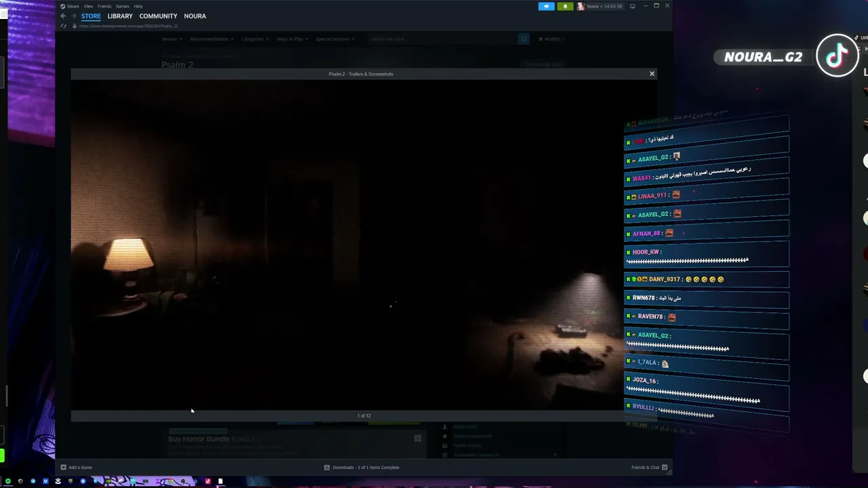
Task: Click the TikTok icon in the taskbar
Action: 208,481
